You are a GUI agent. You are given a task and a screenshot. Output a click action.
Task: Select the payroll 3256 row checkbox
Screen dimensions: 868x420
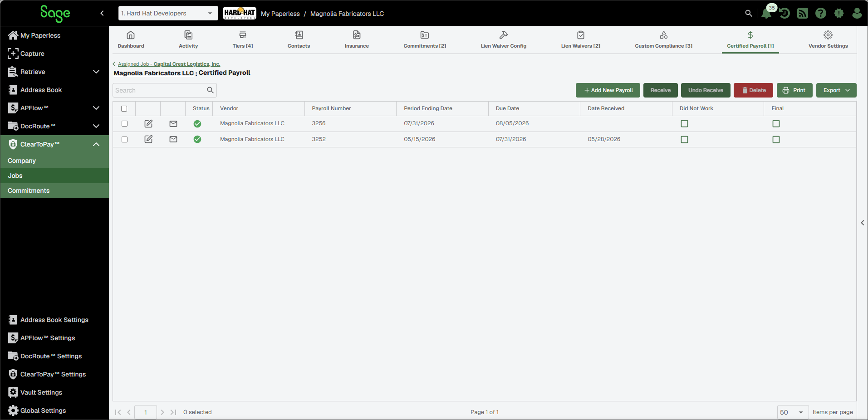[124, 124]
